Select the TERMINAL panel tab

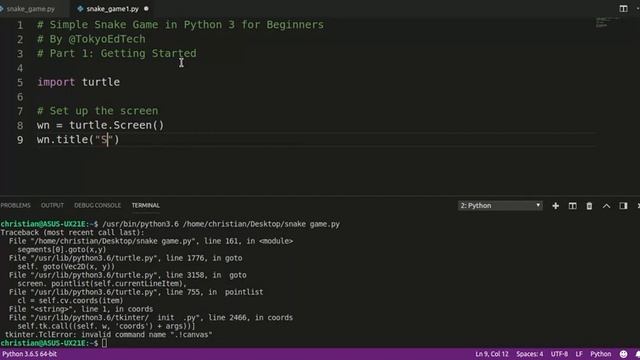146,205
